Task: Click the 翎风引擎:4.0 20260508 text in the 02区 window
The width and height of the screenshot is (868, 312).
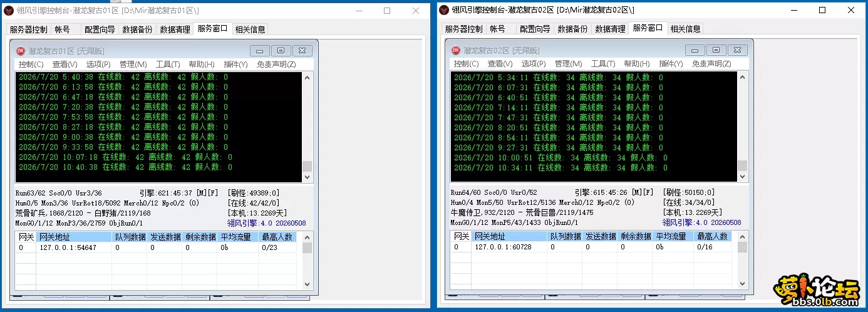Action: [701, 222]
